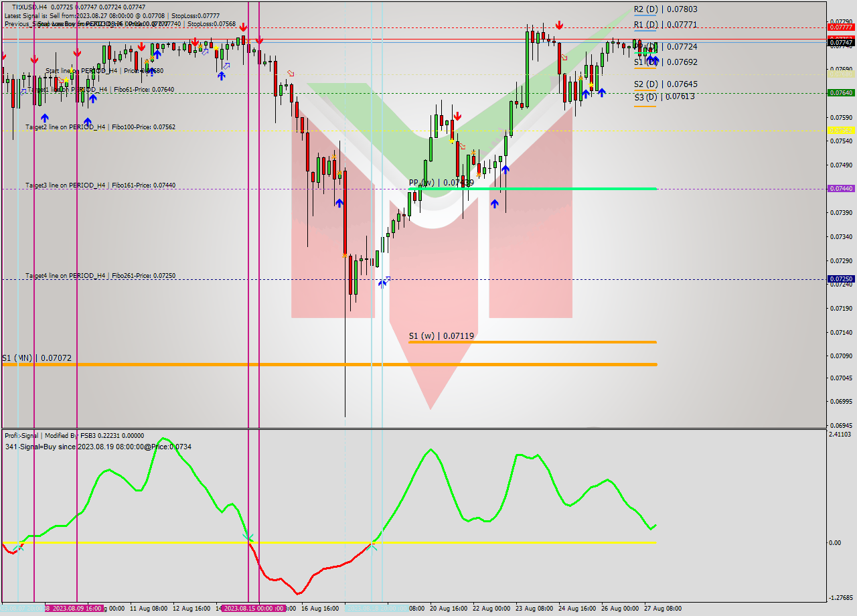Click the Target3 line Fibo161-Price 0.07440 label
The height and width of the screenshot is (616, 857).
100,185
